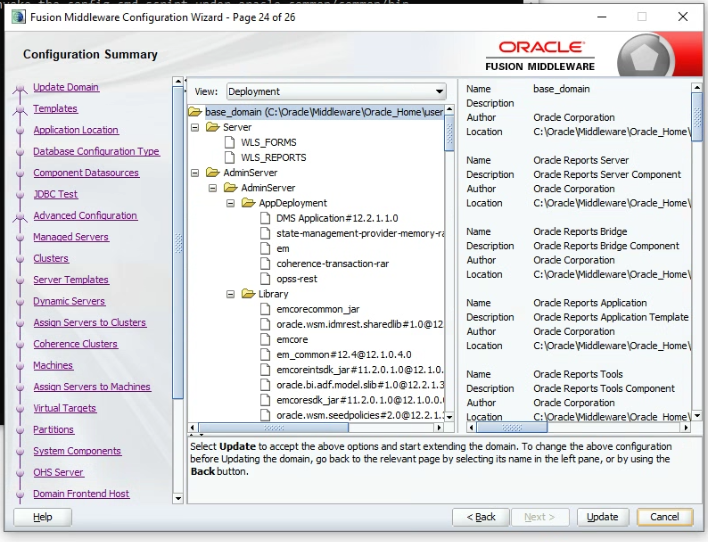Click the oracle.wsm.seedpolicies file icon

[265, 415]
